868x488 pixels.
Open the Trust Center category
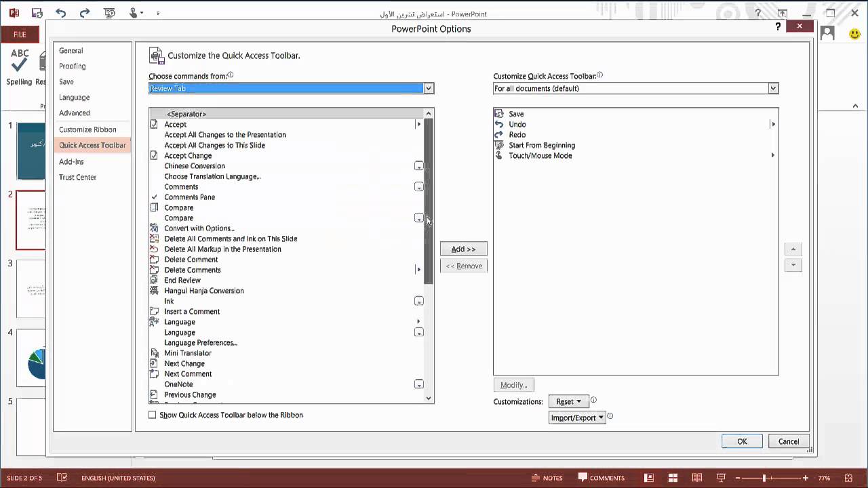point(78,178)
